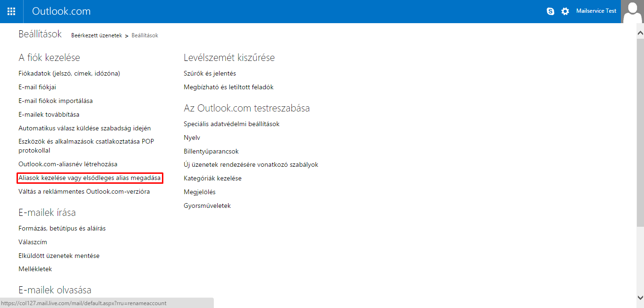
Task: Open Mellékletek setting
Action: 35,269
